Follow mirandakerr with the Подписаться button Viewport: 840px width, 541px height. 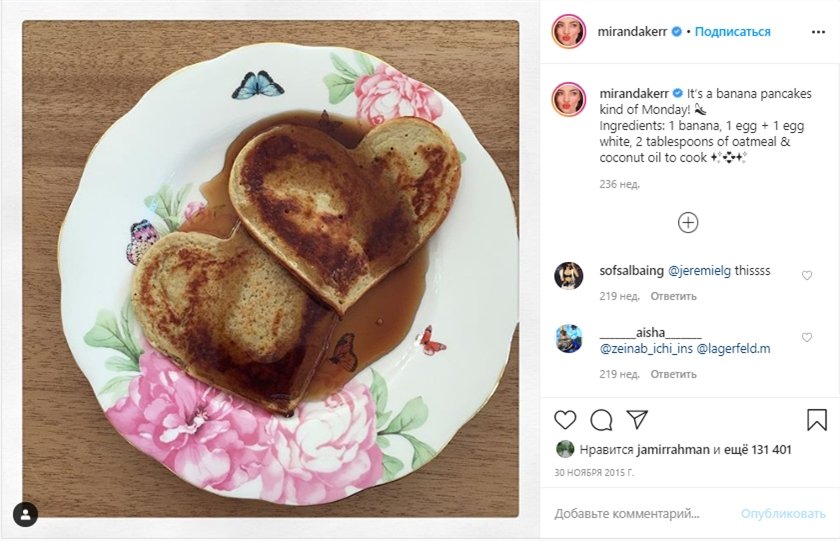click(x=732, y=32)
